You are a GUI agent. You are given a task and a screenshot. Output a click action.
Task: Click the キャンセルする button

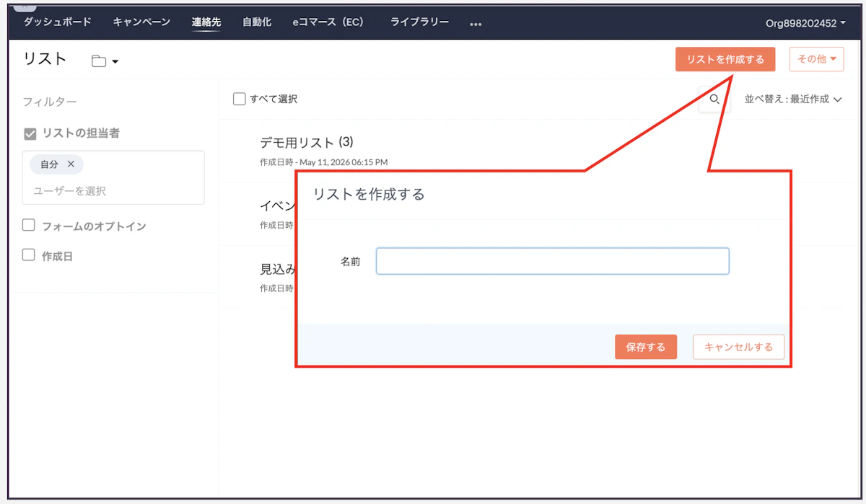pos(738,347)
